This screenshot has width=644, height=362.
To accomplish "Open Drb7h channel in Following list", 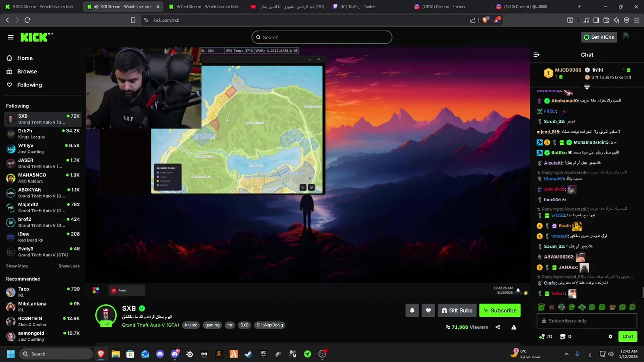I will 43,134.
